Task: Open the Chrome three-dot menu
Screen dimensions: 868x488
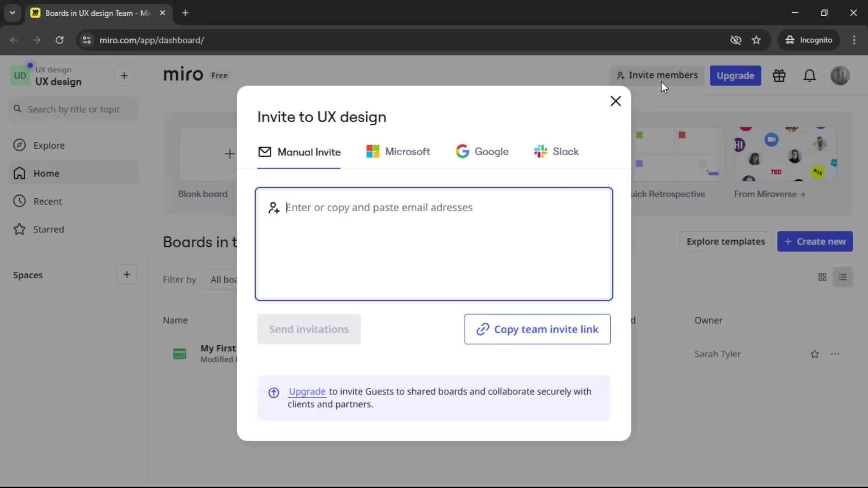Action: [854, 40]
